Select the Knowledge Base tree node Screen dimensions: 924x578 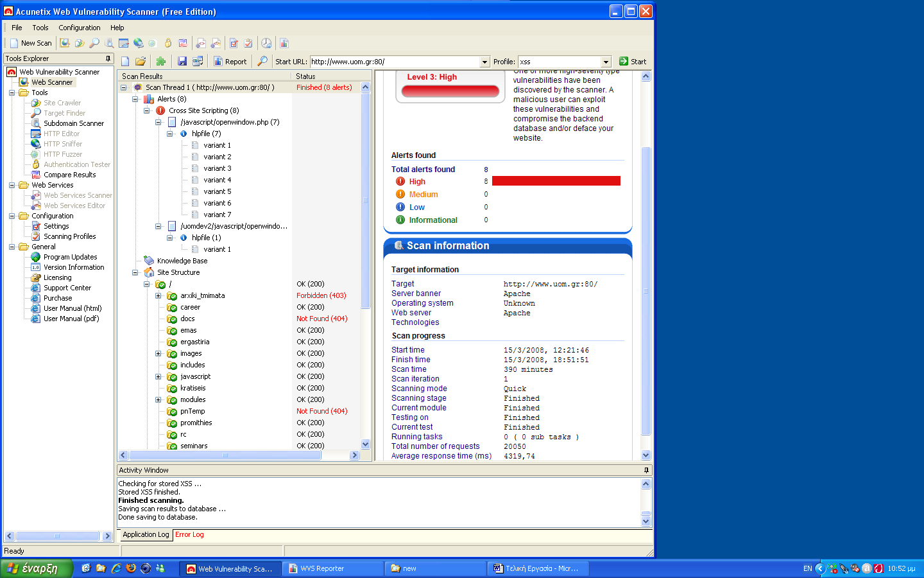pyautogui.click(x=182, y=261)
